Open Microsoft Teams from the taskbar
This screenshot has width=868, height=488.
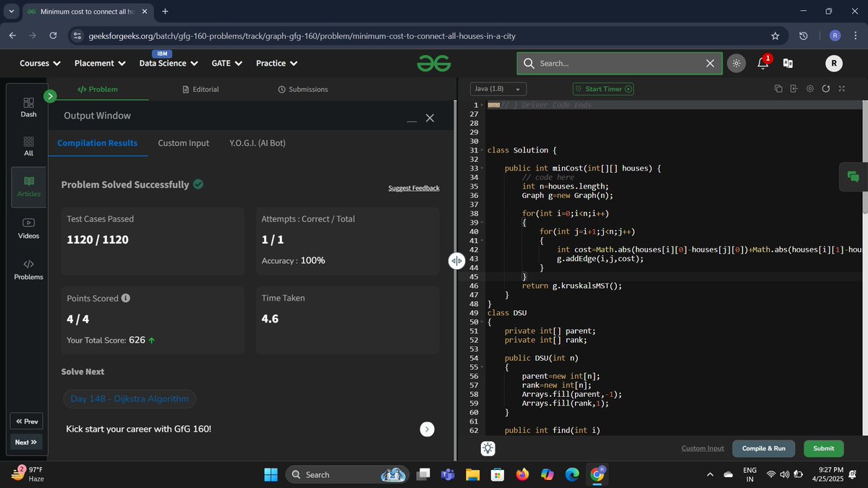pyautogui.click(x=447, y=474)
